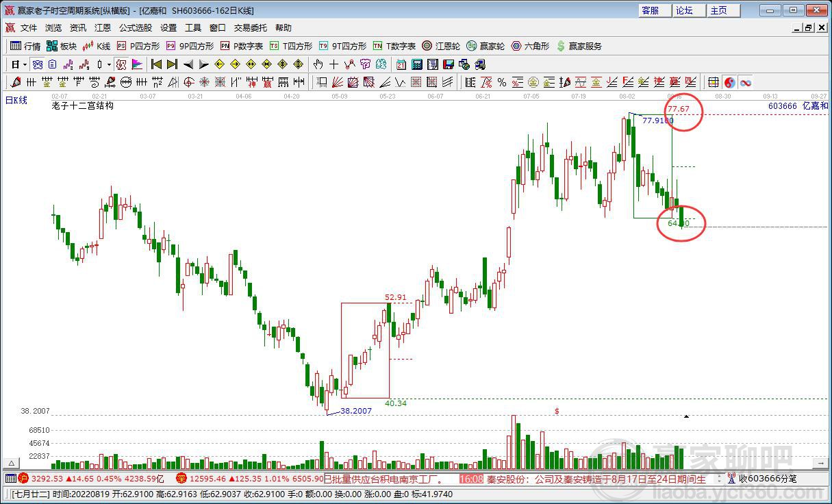The width and height of the screenshot is (832, 504).
Task: Open the 浏览 menu
Action: (53, 28)
